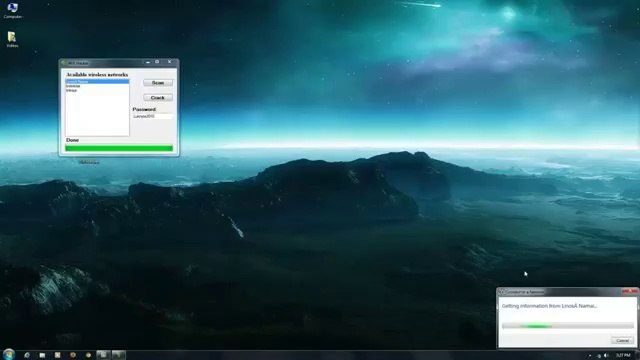Image resolution: width=640 pixels, height=360 pixels.
Task: Click the Scan button in WiFi hacker window
Action: (158, 83)
